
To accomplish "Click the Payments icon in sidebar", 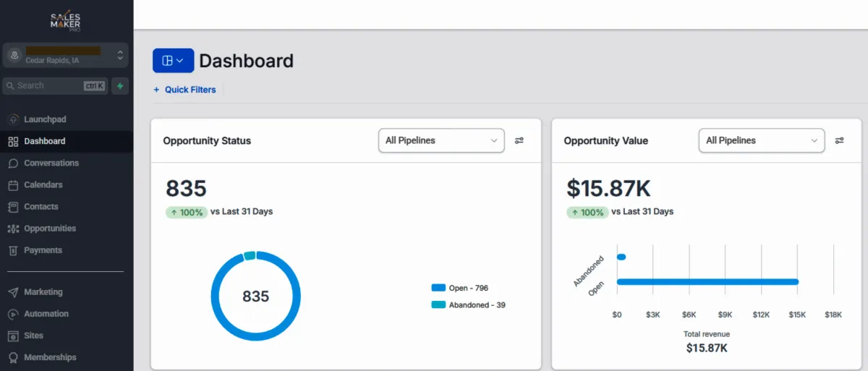I will [x=13, y=250].
